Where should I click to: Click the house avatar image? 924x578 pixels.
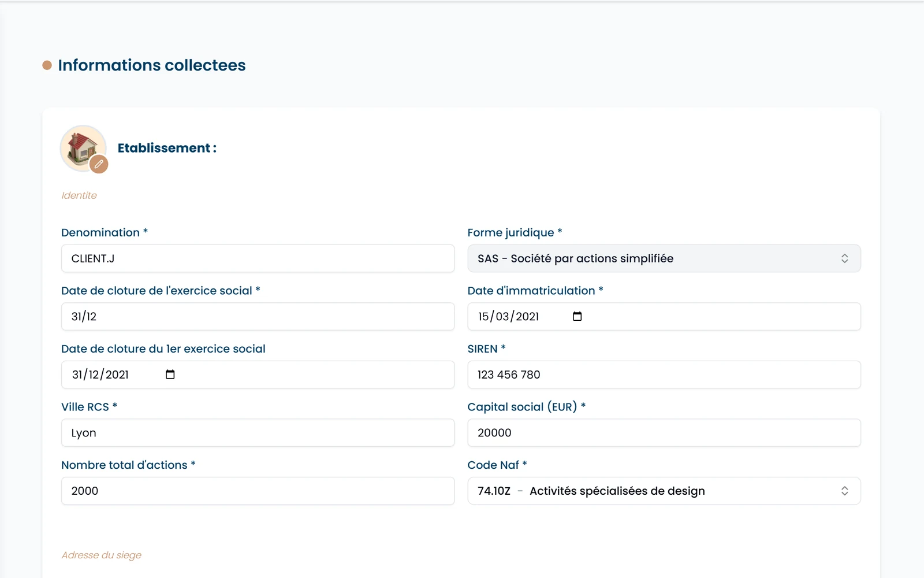point(83,148)
